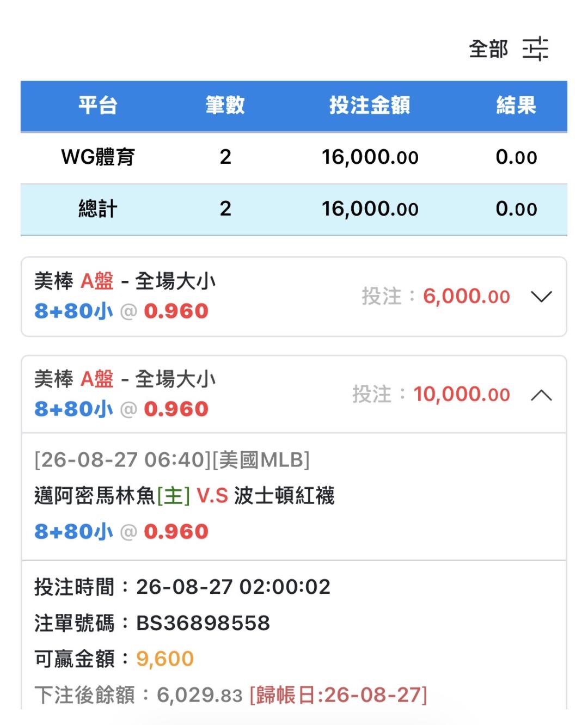This screenshot has height=725, width=588.
Task: Click the 投注金額 column header
Action: [x=370, y=105]
